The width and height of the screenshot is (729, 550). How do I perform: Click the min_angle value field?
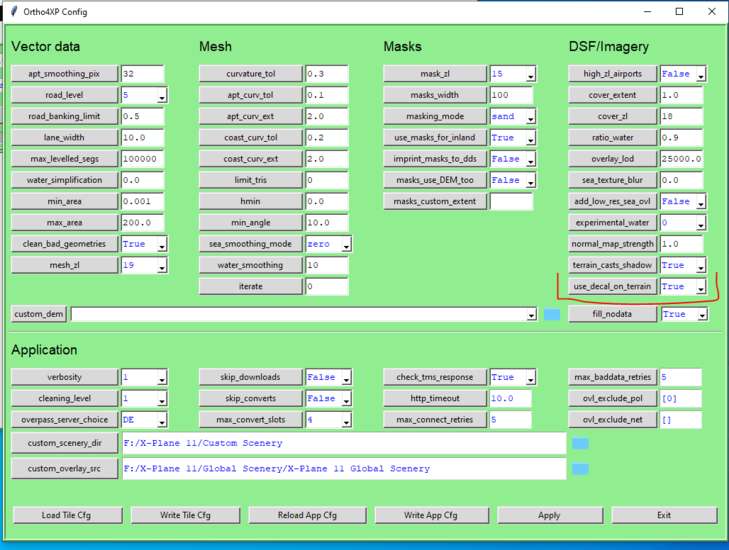pos(326,223)
